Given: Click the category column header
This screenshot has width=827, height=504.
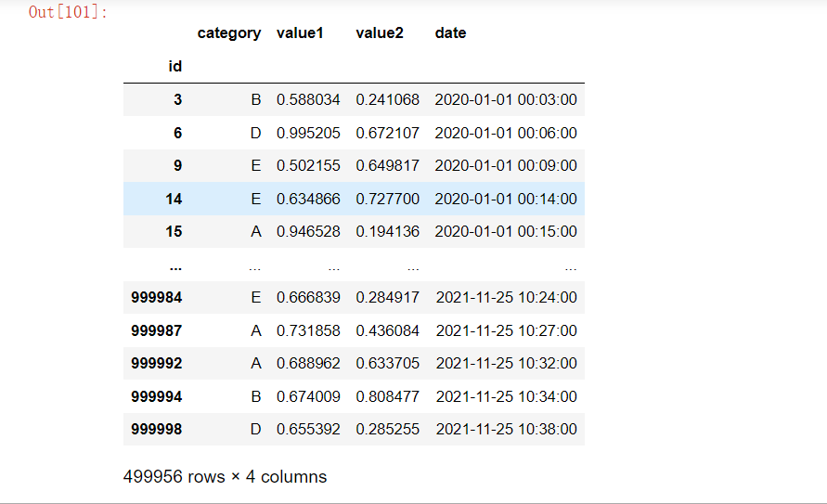Looking at the screenshot, I should 229,33.
